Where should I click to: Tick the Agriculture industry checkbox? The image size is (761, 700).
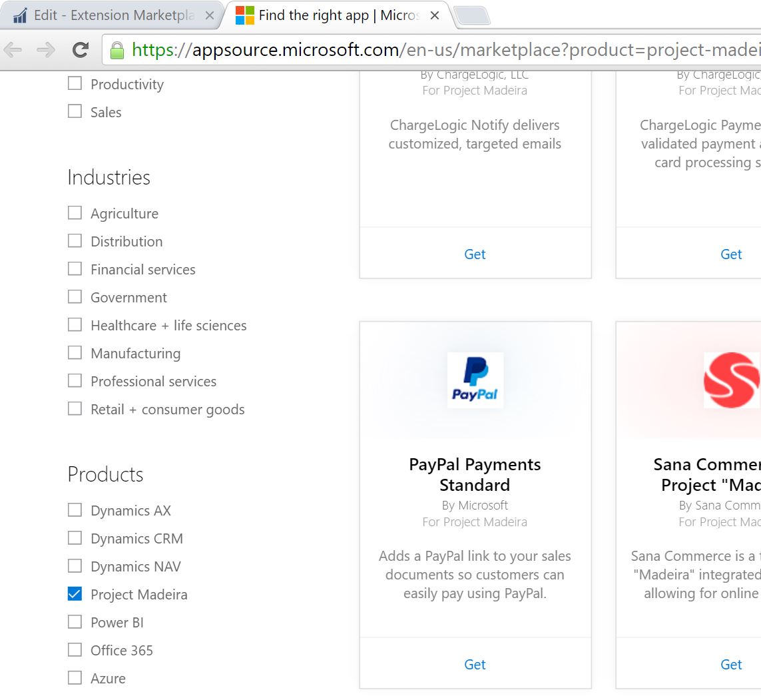(75, 212)
